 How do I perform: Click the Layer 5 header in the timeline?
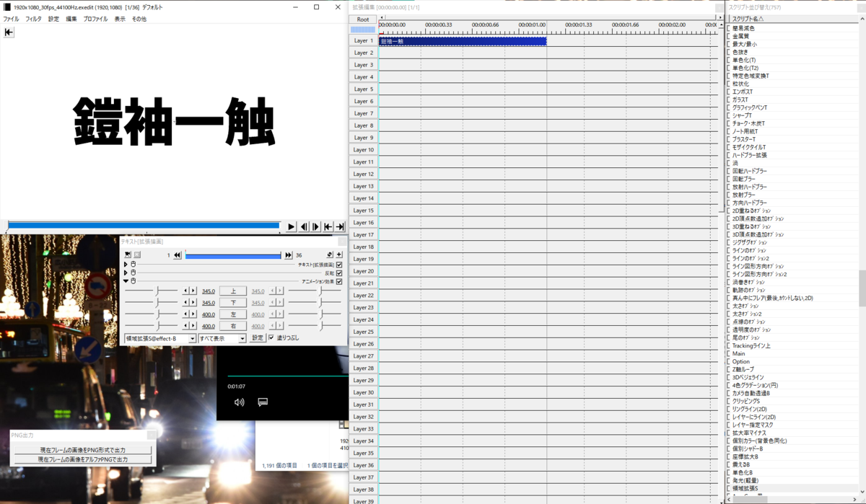point(363,89)
